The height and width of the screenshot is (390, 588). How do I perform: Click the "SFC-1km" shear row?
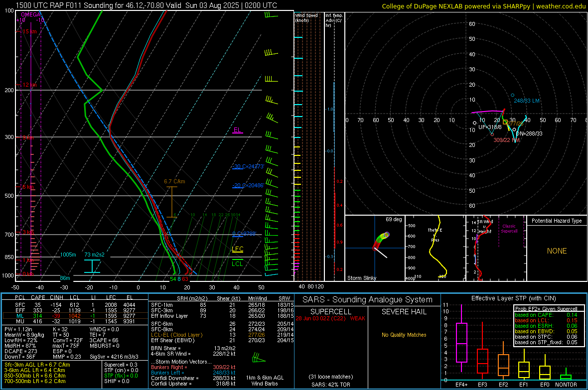pyautogui.click(x=222, y=305)
